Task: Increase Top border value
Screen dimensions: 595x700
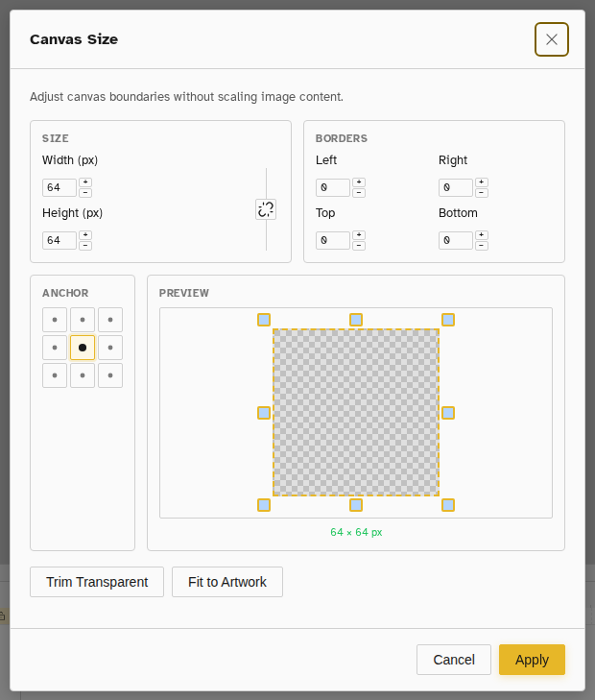Action: [x=359, y=235]
